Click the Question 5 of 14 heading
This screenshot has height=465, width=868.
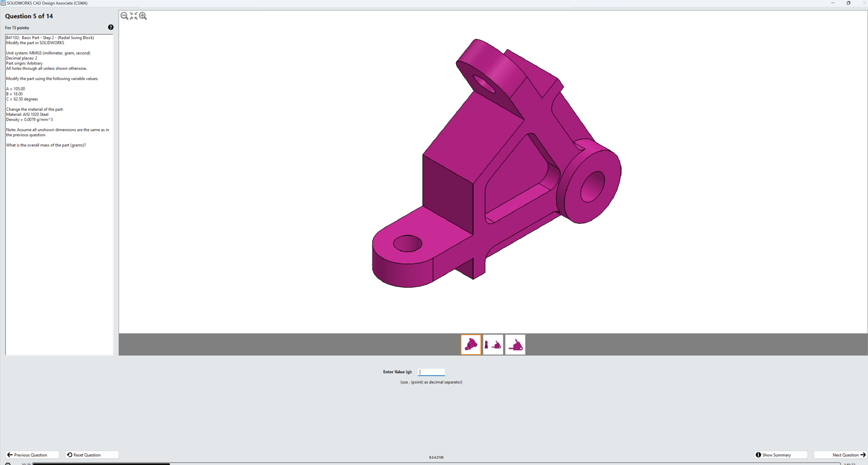click(x=29, y=16)
